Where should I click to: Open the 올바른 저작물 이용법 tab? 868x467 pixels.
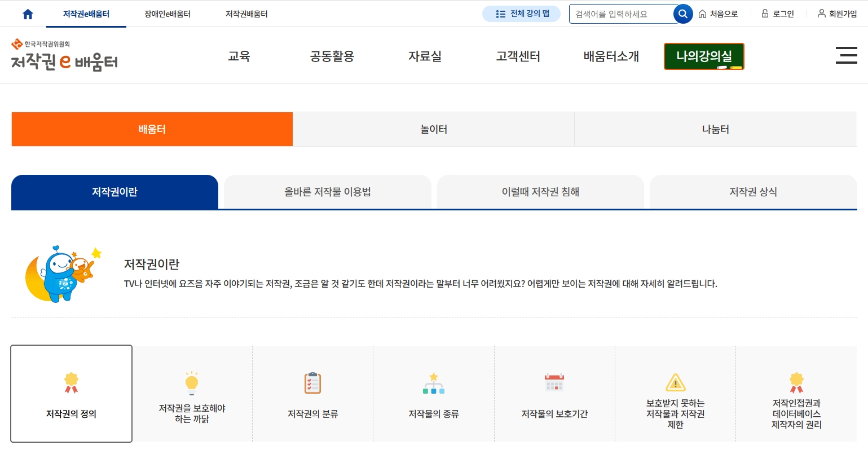click(327, 192)
